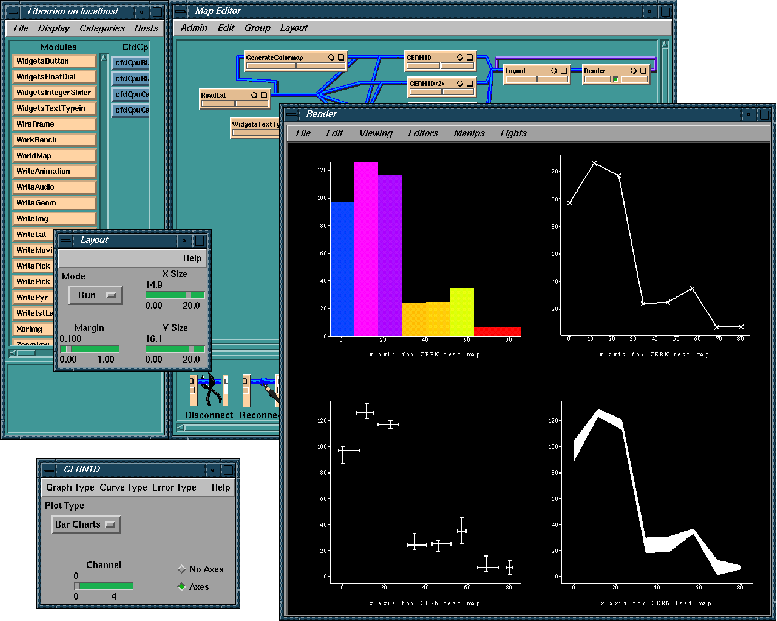Open the Viewing menu in Render window
This screenshot has height=621, width=777.
(375, 132)
